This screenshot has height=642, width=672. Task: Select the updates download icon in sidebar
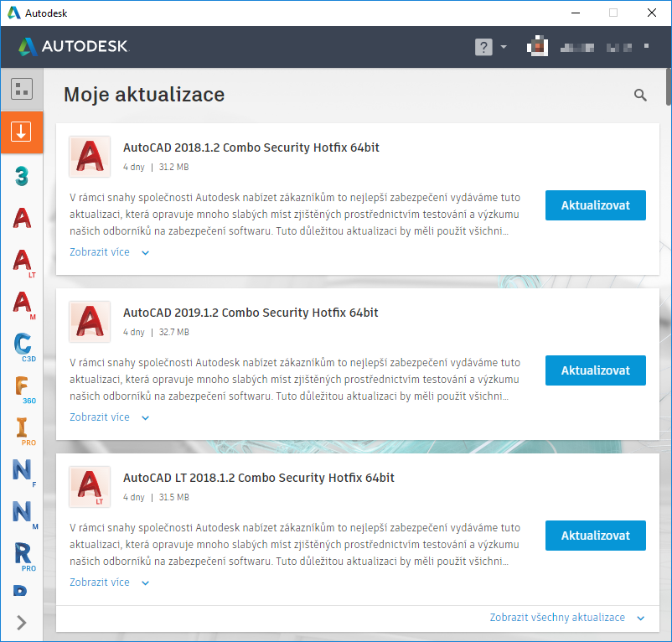(22, 132)
